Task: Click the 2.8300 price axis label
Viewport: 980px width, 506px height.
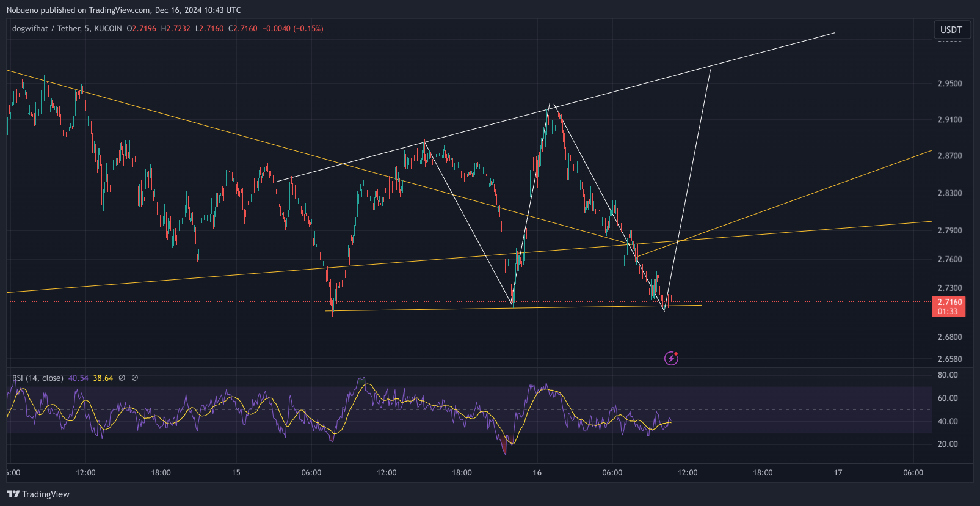Action: tap(949, 193)
